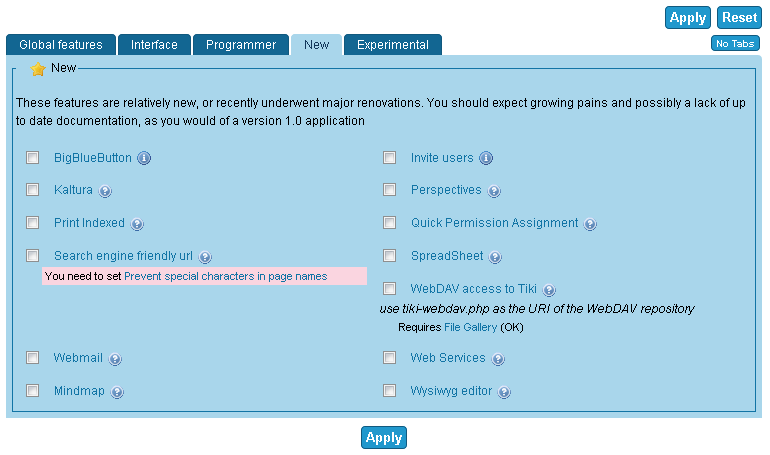770x455 pixels.
Task: Click the Reset button
Action: click(x=739, y=18)
